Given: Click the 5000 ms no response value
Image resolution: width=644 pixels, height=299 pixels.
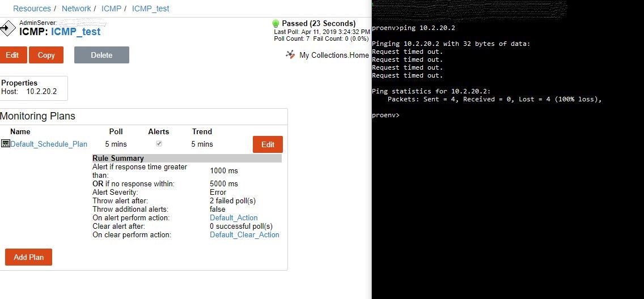Looking at the screenshot, I should 224,183.
